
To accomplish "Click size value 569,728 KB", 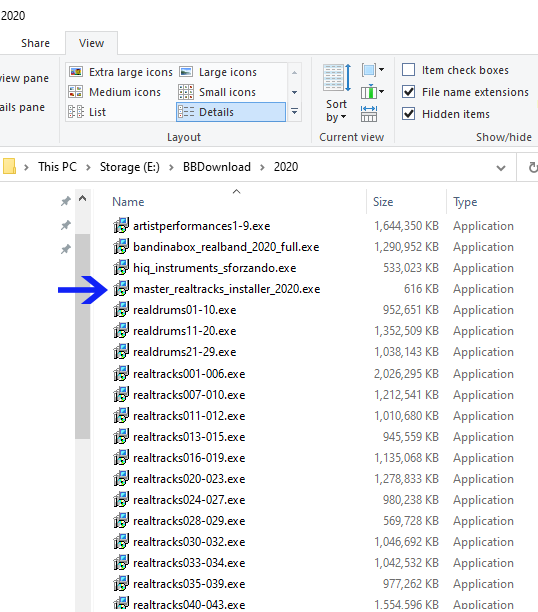I will (411, 521).
